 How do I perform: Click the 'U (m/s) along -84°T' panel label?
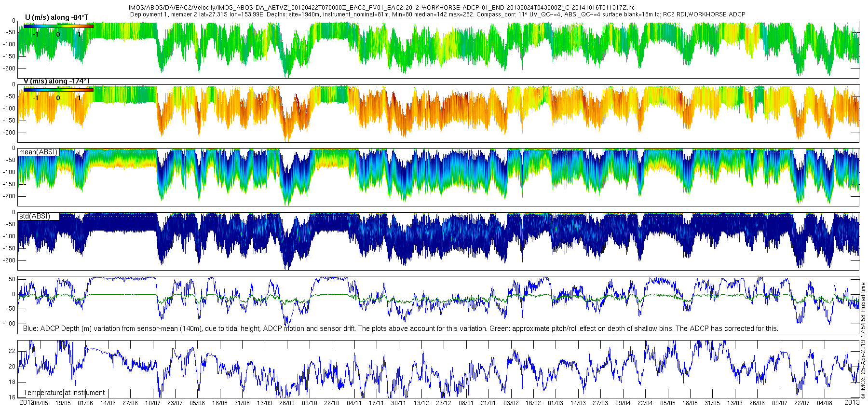click(x=57, y=17)
